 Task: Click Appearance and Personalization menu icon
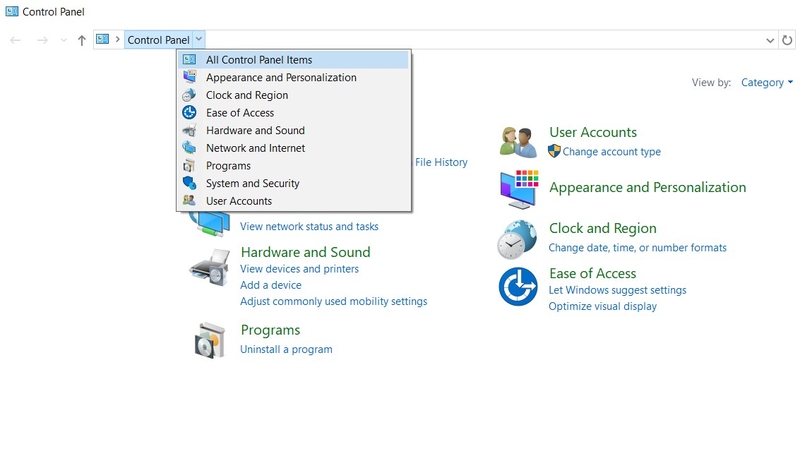(189, 77)
